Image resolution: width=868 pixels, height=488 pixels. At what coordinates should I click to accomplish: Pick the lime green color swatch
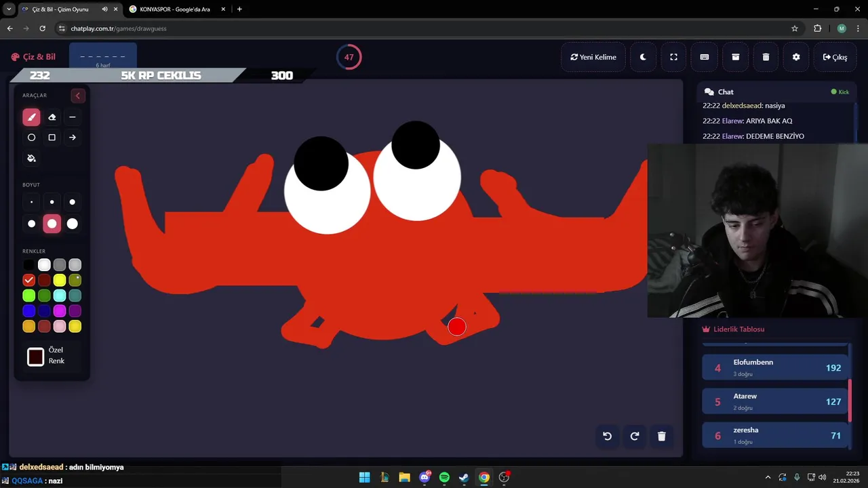[x=28, y=296]
